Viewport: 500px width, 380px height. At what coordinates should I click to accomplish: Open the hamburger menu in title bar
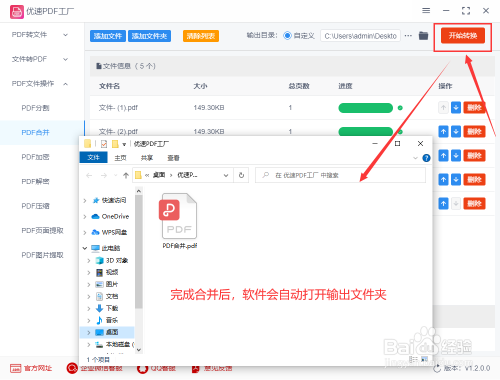click(426, 11)
